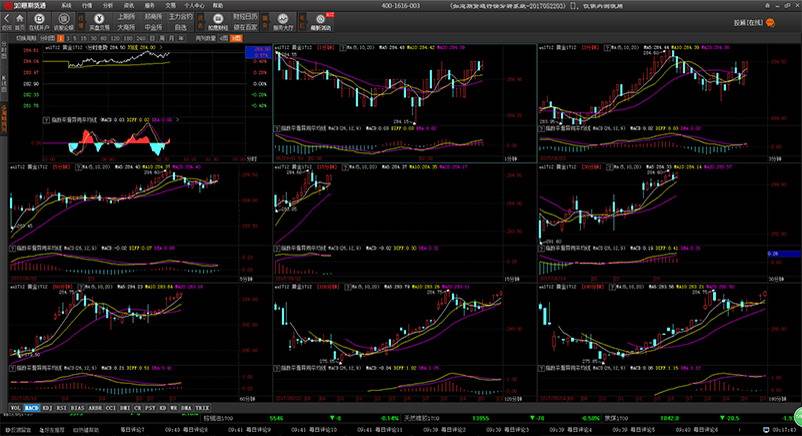The width and height of the screenshot is (802, 436).
Task: Open 主力合约 main contracts
Action: 181,17
